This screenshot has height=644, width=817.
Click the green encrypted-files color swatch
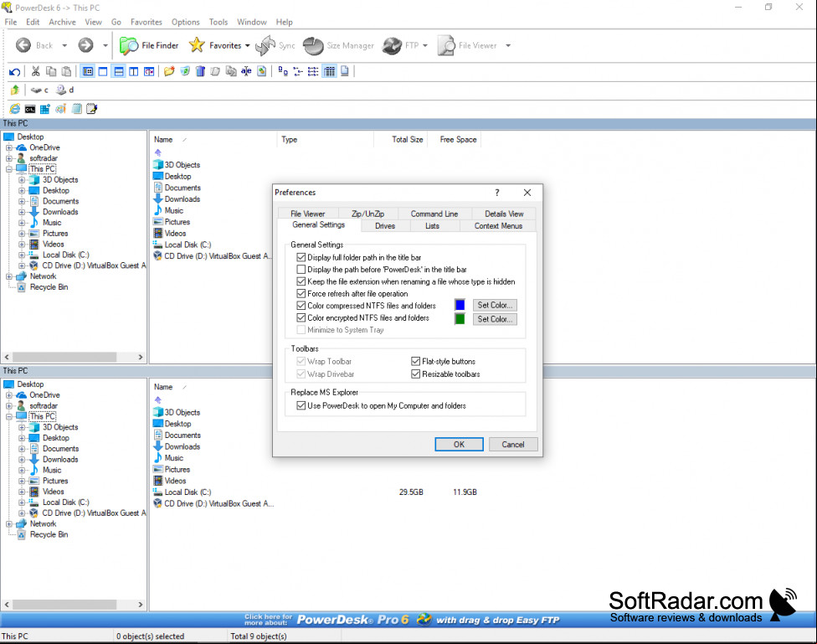click(x=460, y=318)
